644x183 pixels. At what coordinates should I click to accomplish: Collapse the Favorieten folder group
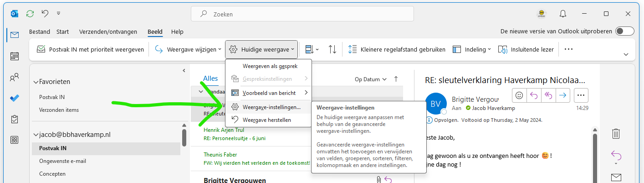point(36,82)
